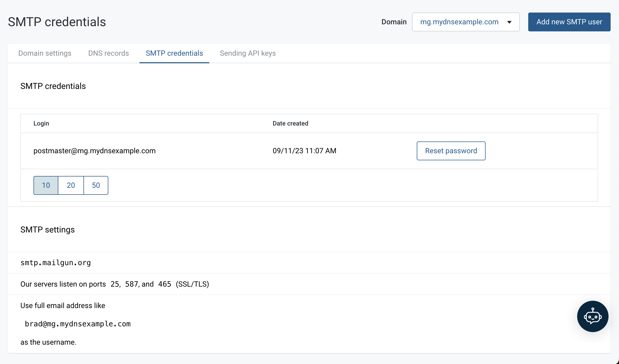Switch to the DNS records tab

pos(108,53)
